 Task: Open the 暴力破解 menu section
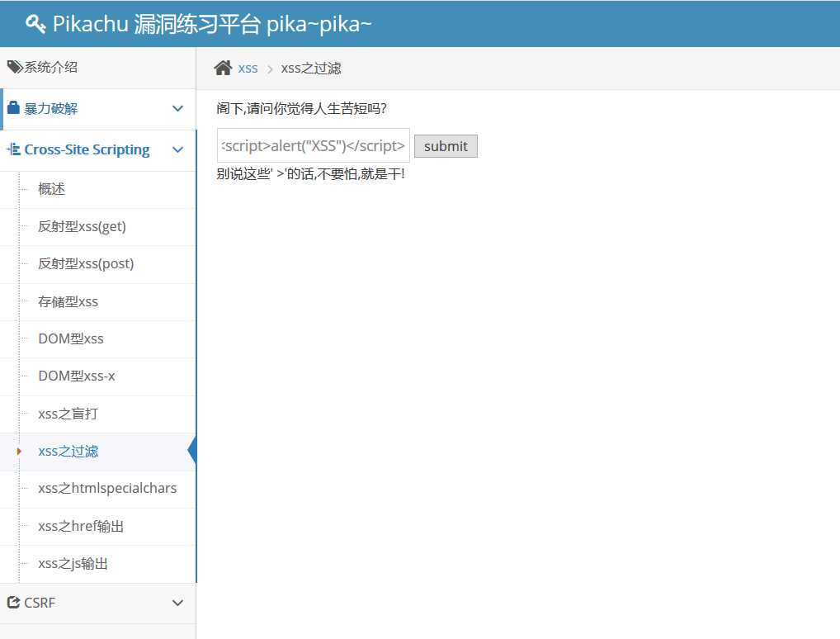pos(98,109)
